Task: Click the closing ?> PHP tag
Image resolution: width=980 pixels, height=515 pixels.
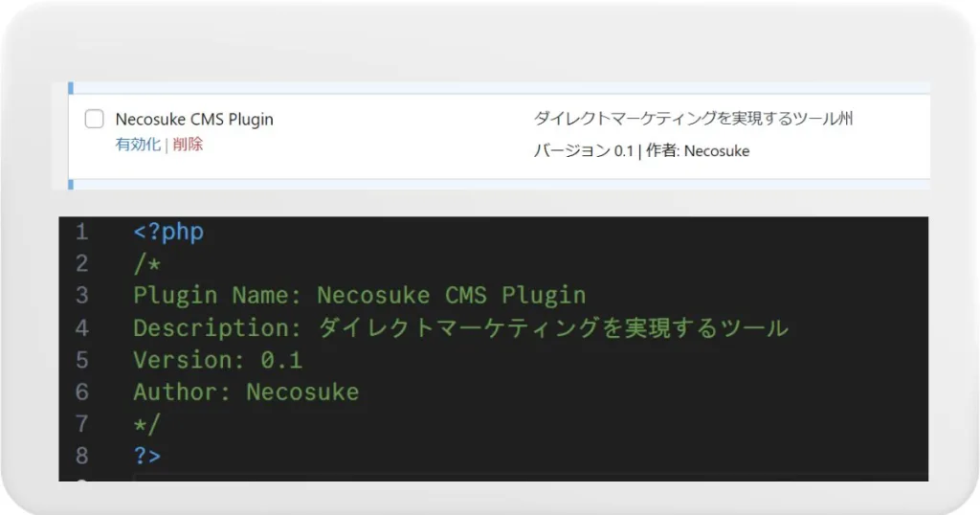Action: pyautogui.click(x=146, y=456)
